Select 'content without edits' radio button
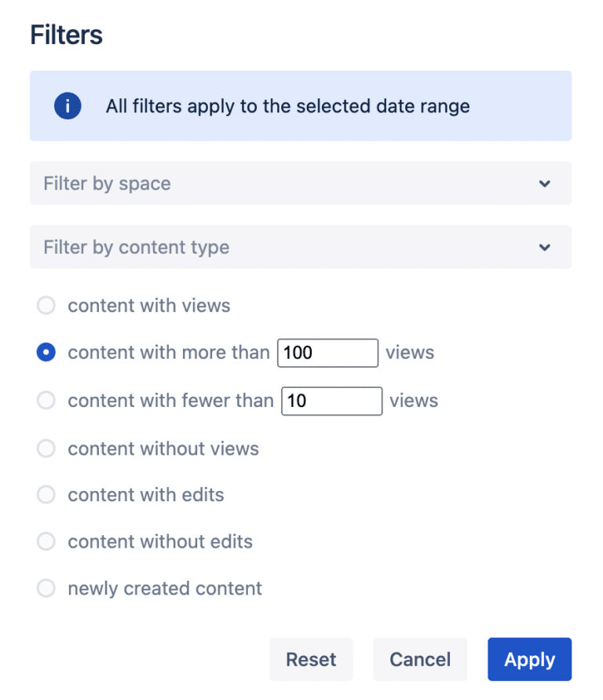The width and height of the screenshot is (603, 700). (46, 541)
